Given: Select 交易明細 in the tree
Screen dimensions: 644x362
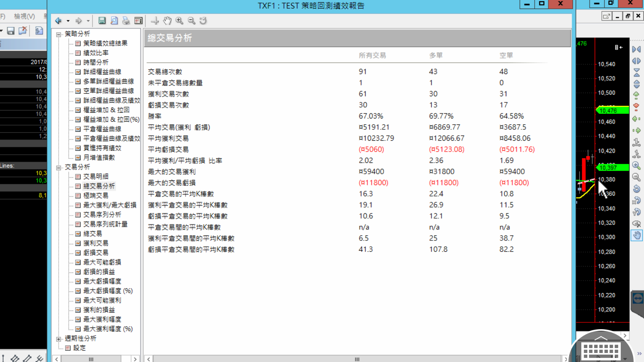Looking at the screenshot, I should click(96, 176).
